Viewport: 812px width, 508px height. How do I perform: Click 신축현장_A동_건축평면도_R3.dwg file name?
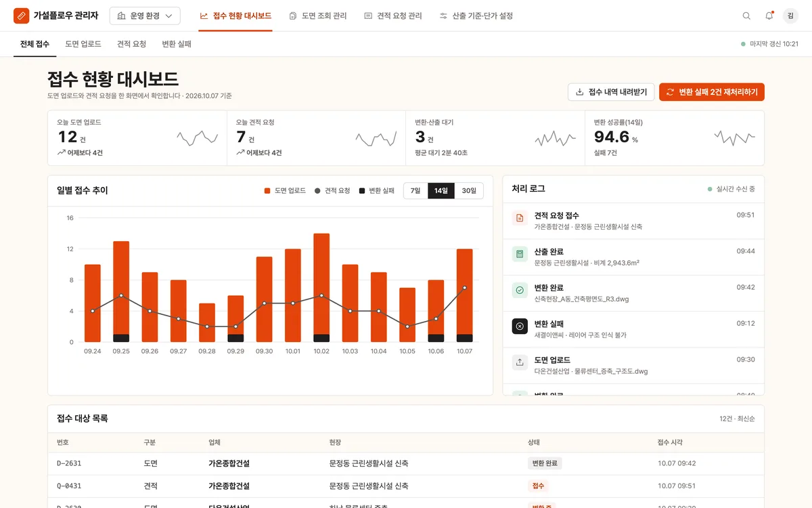581,299
